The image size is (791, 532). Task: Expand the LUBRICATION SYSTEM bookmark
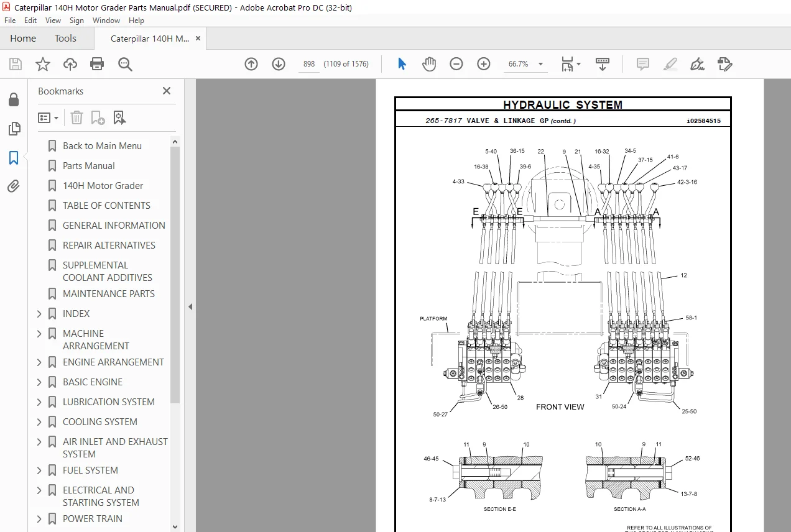click(x=39, y=402)
